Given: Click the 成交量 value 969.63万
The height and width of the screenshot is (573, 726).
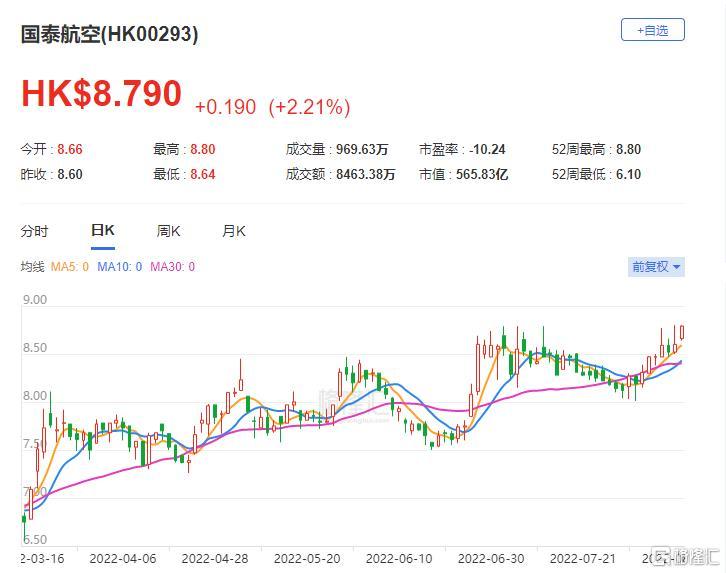Looking at the screenshot, I should click(x=362, y=149).
